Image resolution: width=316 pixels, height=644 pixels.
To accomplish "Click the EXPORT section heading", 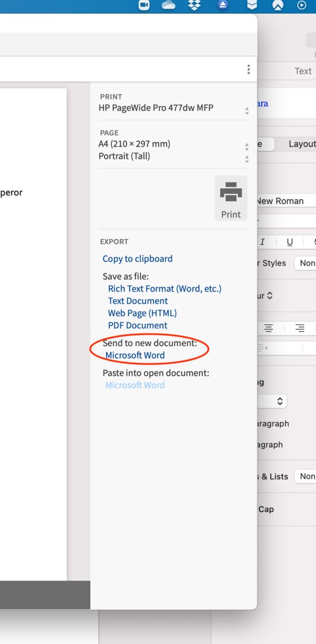I will 114,242.
